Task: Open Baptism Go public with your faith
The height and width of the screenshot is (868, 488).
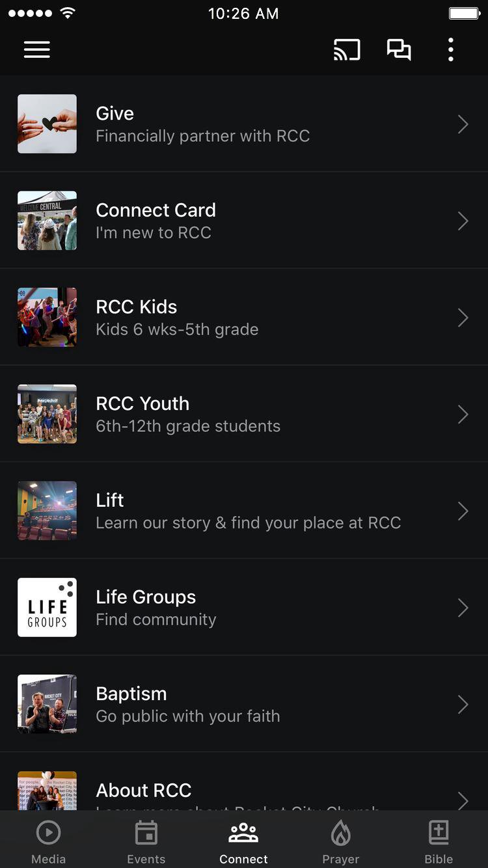Action: click(244, 704)
